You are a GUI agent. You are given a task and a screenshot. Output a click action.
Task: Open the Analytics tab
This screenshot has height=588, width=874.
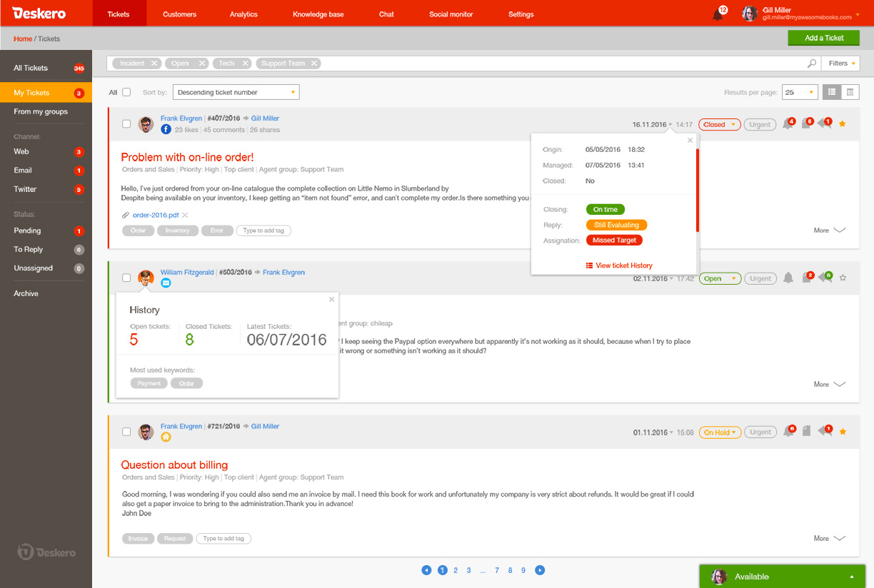click(243, 14)
